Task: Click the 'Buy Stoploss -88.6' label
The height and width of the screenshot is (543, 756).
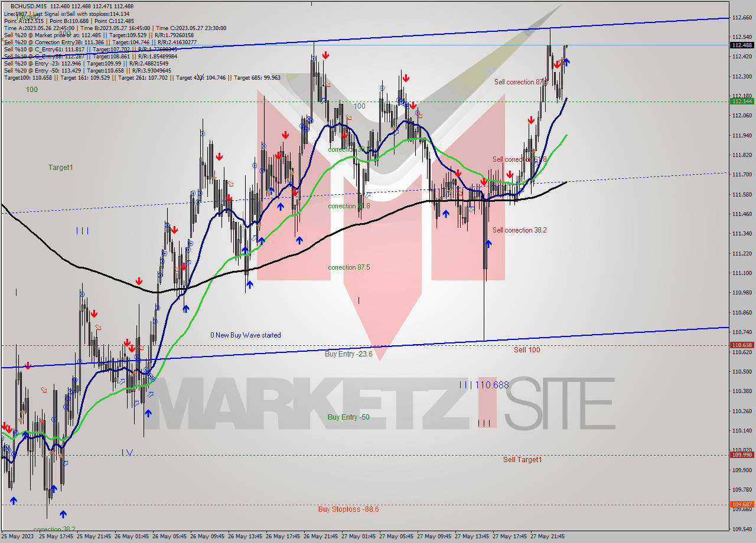Action: click(348, 509)
